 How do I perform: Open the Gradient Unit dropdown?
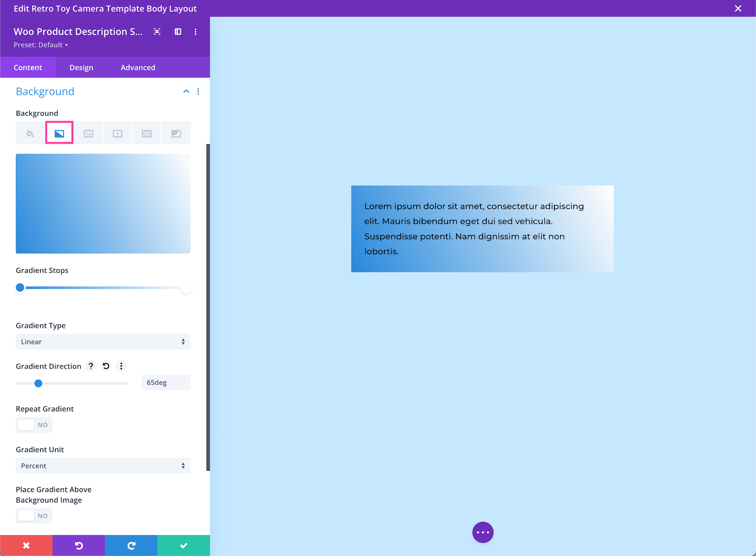tap(103, 466)
